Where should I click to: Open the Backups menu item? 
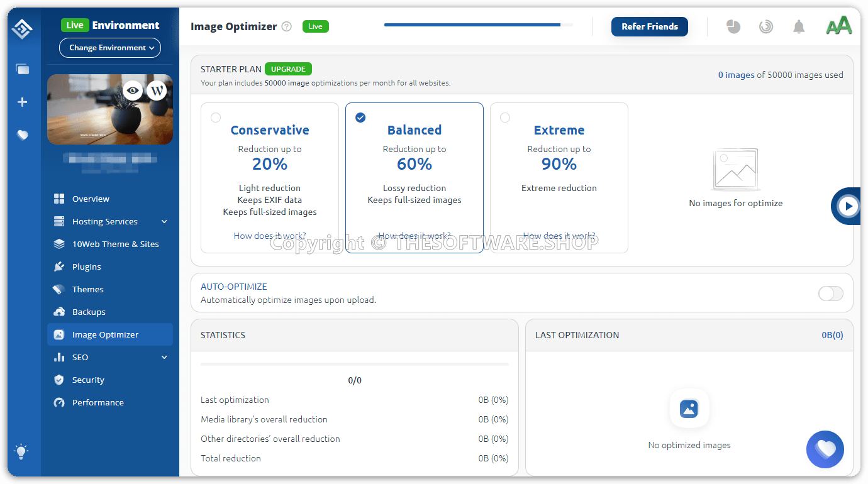coord(110,312)
